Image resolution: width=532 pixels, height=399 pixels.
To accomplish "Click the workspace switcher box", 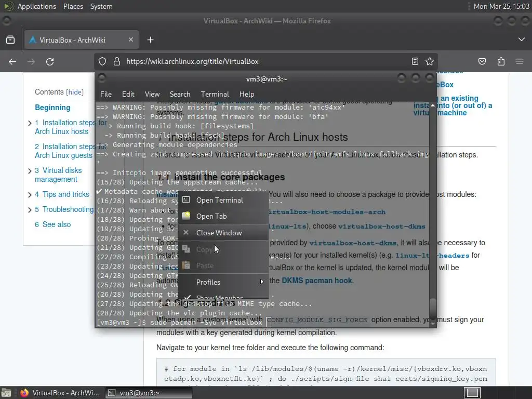I will (472, 393).
